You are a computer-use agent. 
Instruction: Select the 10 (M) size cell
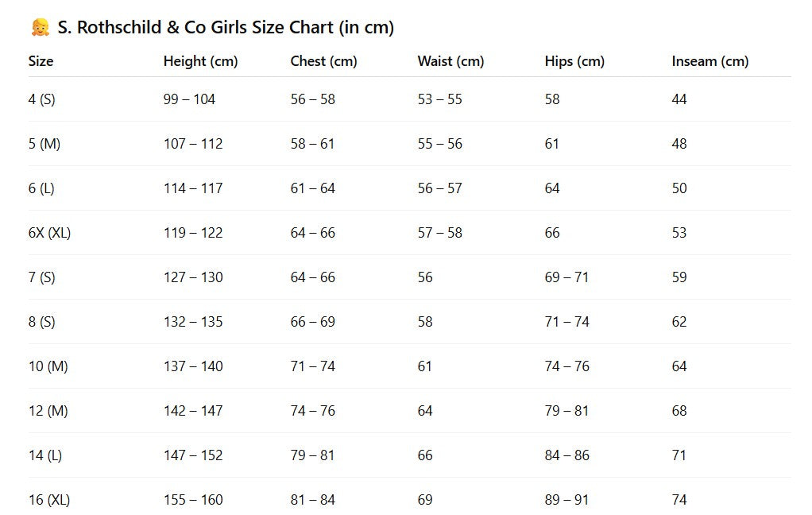coord(48,366)
